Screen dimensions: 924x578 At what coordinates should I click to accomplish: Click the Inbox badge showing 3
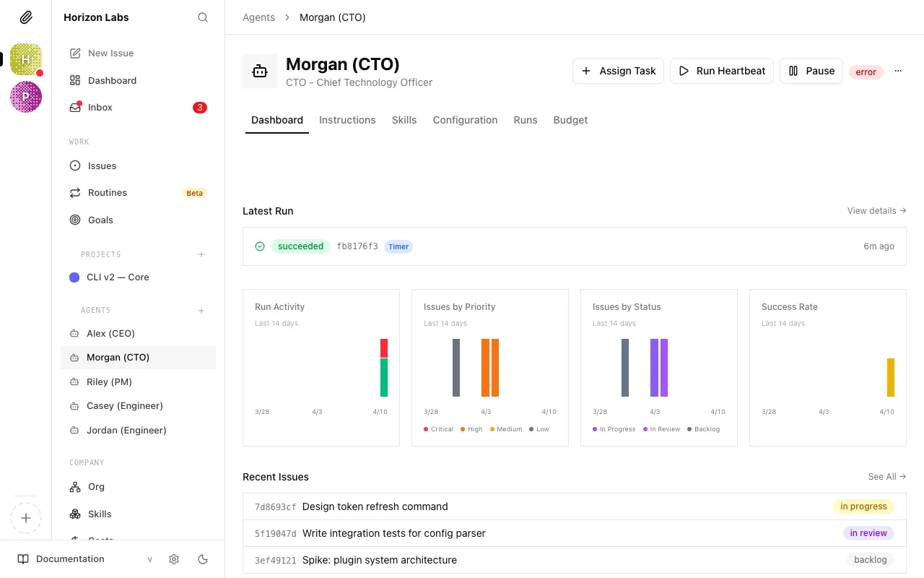pos(200,108)
